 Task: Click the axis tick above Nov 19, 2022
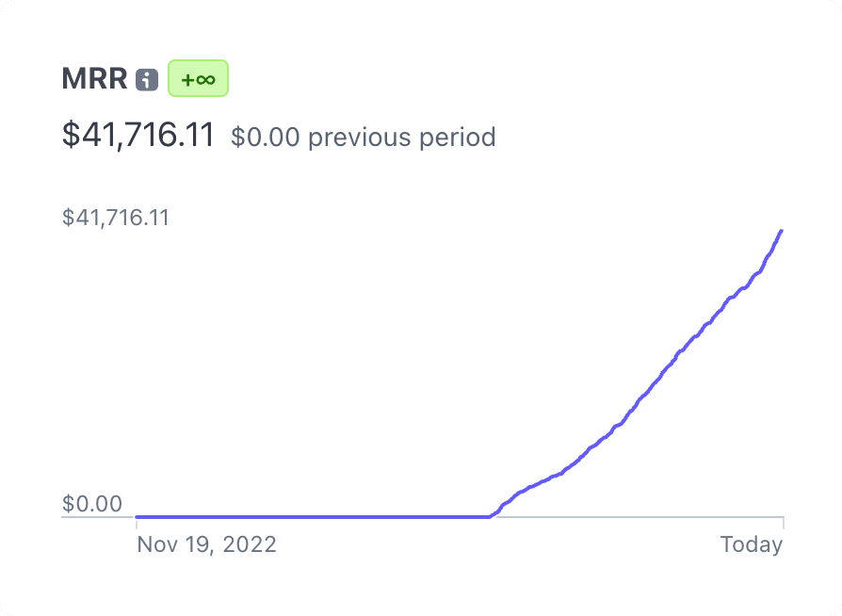pos(137,524)
